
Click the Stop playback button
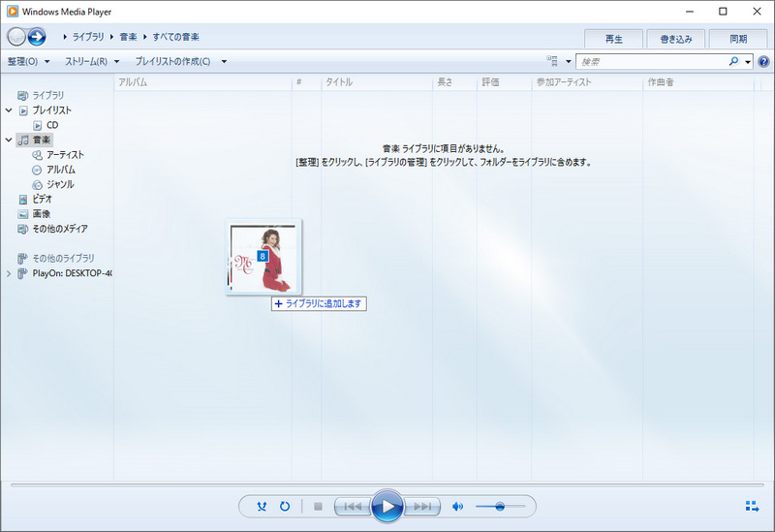pos(319,506)
